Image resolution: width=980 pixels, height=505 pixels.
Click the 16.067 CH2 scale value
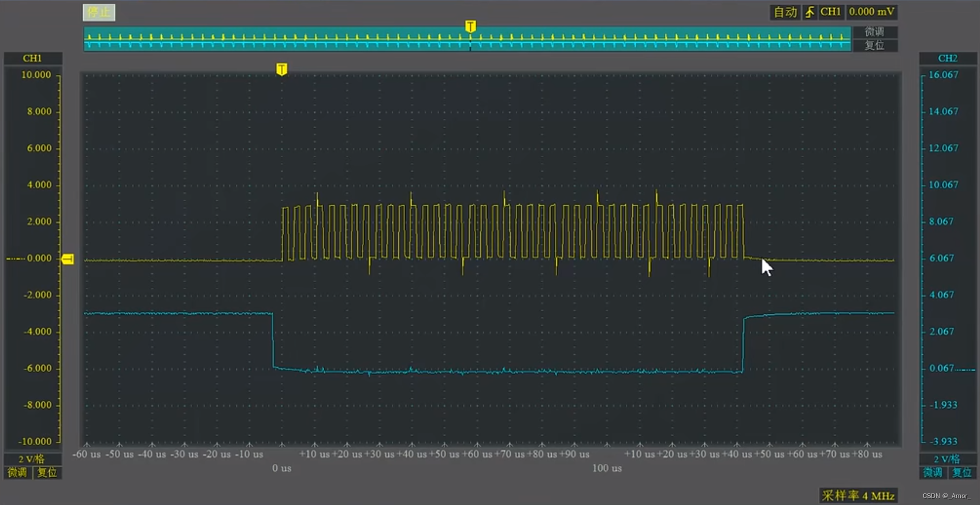[944, 75]
